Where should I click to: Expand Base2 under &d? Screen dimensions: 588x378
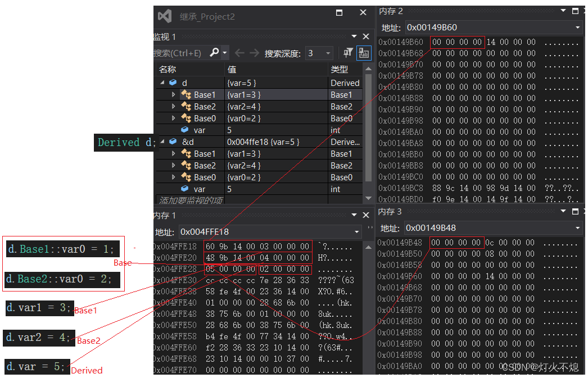click(x=173, y=165)
